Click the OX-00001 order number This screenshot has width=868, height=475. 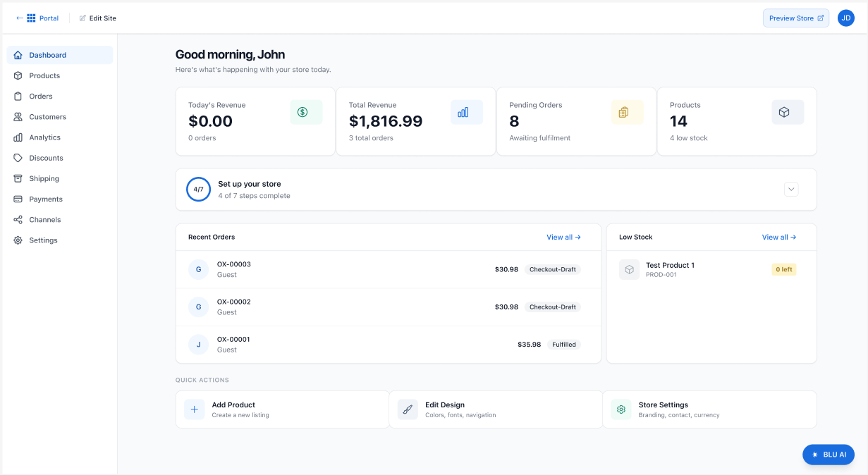tap(233, 340)
